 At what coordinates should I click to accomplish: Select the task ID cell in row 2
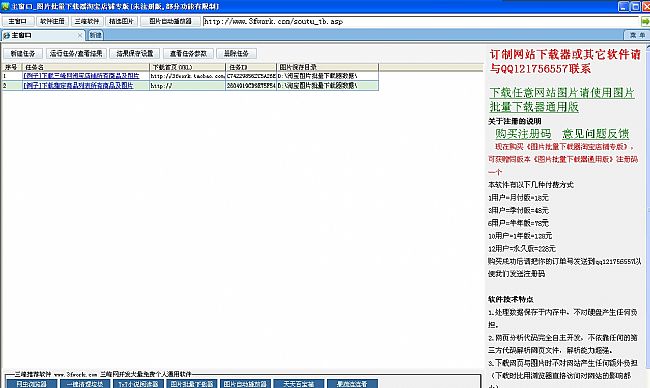tap(251, 86)
